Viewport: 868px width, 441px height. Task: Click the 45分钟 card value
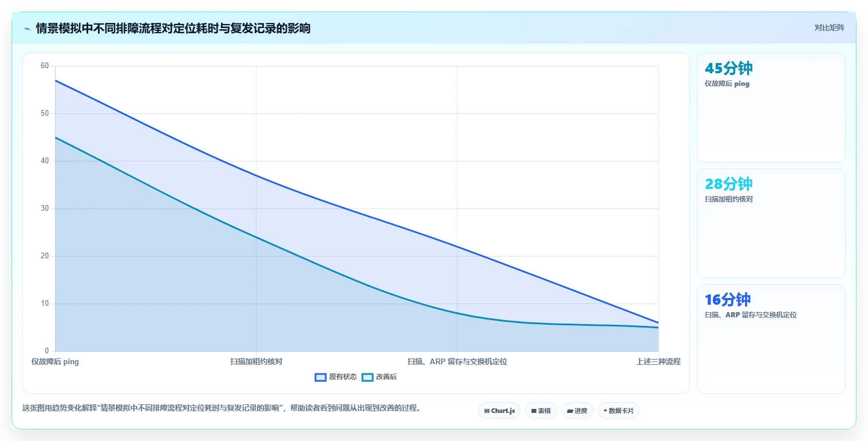[728, 68]
